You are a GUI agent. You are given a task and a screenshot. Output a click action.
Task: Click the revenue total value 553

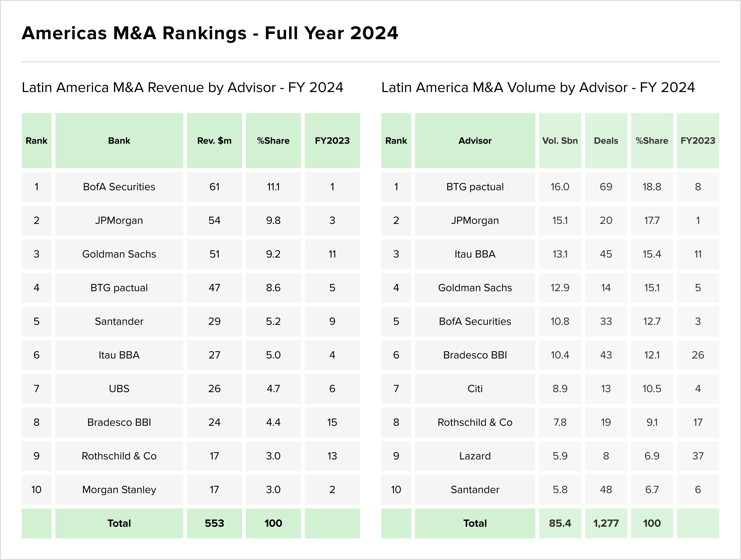(214, 523)
